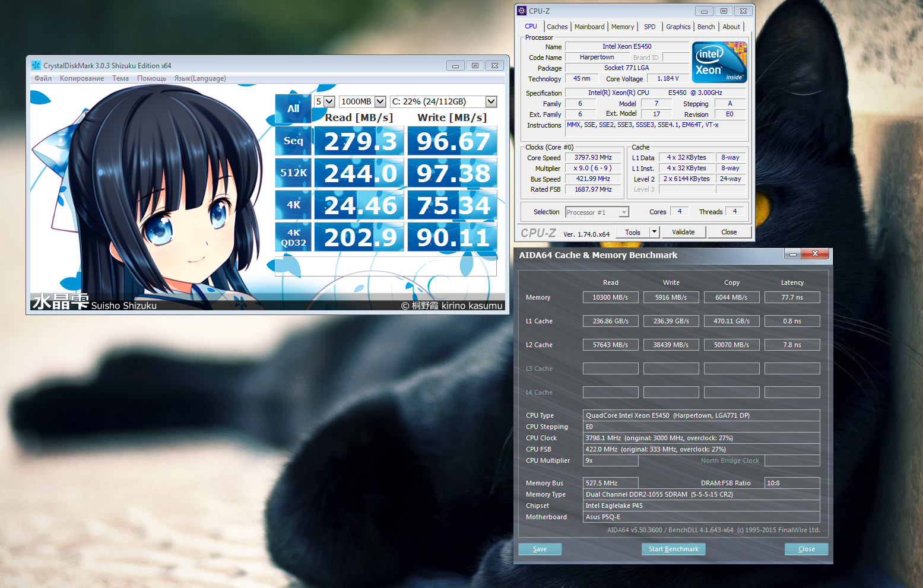
Task: Open the 1000MB test size dropdown
Action: [x=363, y=101]
